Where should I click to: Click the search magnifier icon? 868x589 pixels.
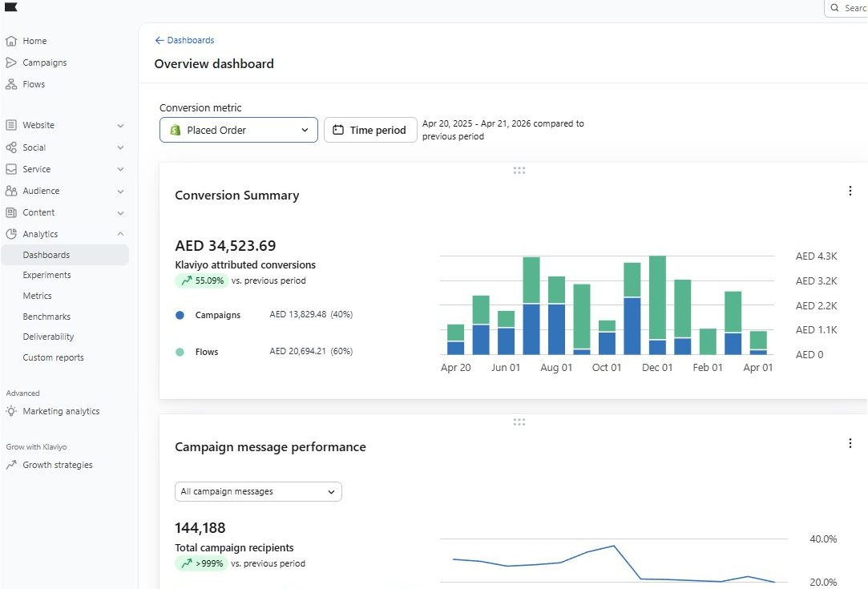click(835, 8)
